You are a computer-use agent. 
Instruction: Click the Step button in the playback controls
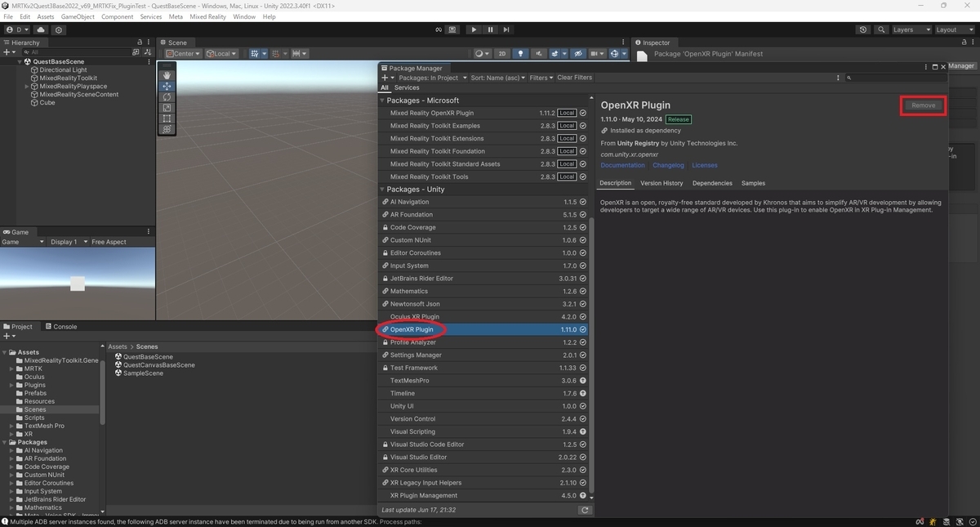pos(507,29)
